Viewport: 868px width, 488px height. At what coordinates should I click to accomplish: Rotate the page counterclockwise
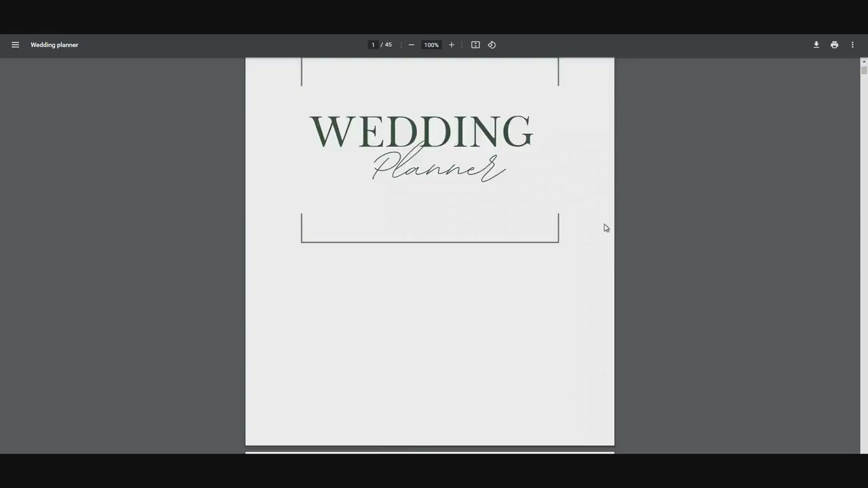(x=492, y=45)
